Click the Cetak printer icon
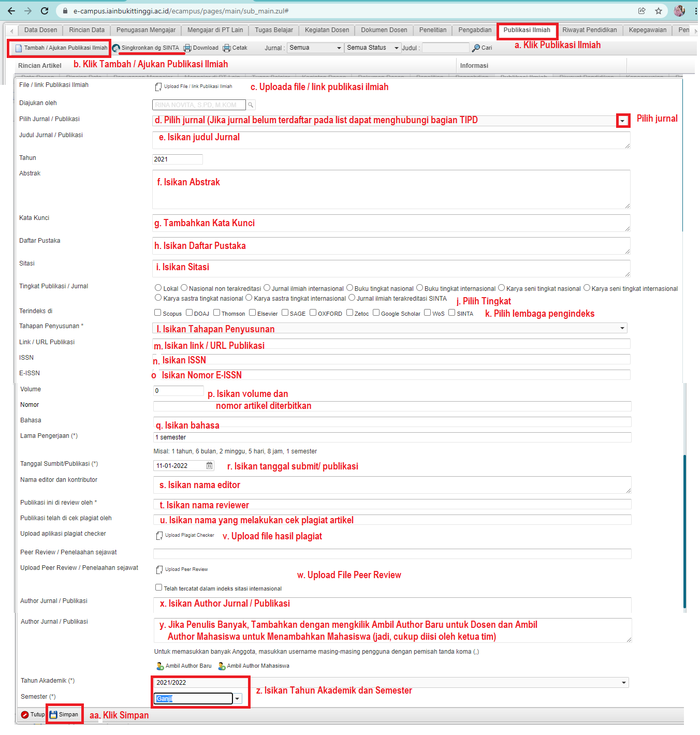This screenshot has width=700, height=735. pyautogui.click(x=227, y=48)
